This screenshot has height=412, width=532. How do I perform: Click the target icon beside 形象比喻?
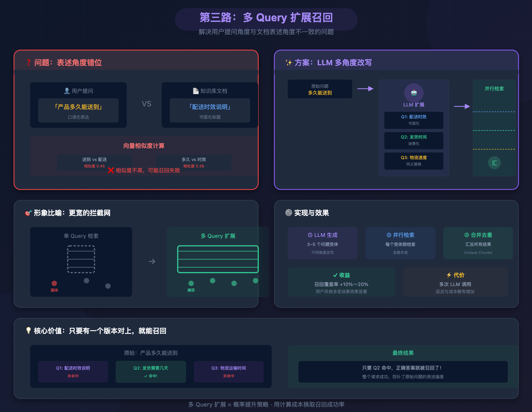28,213
